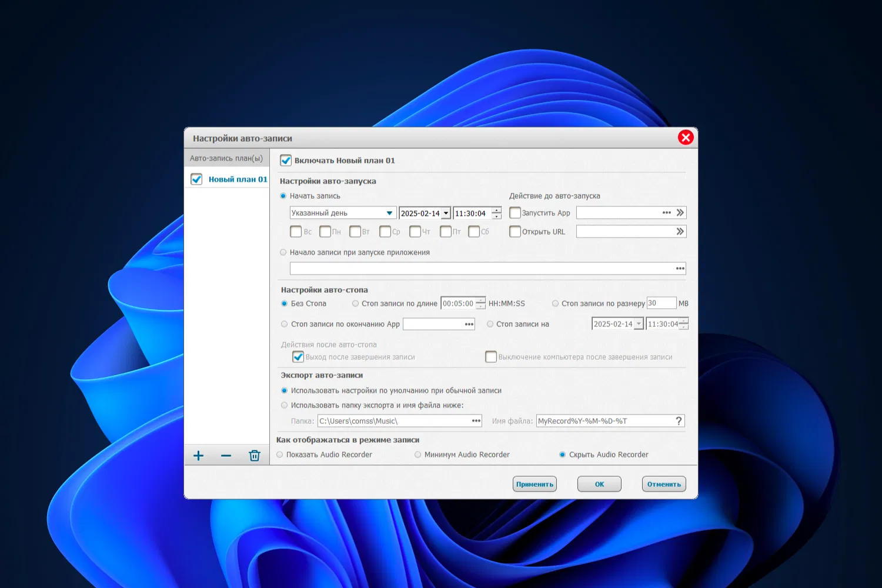Viewport: 882px width, 588px height.
Task: Select Стоп записи по длине option
Action: 355,303
